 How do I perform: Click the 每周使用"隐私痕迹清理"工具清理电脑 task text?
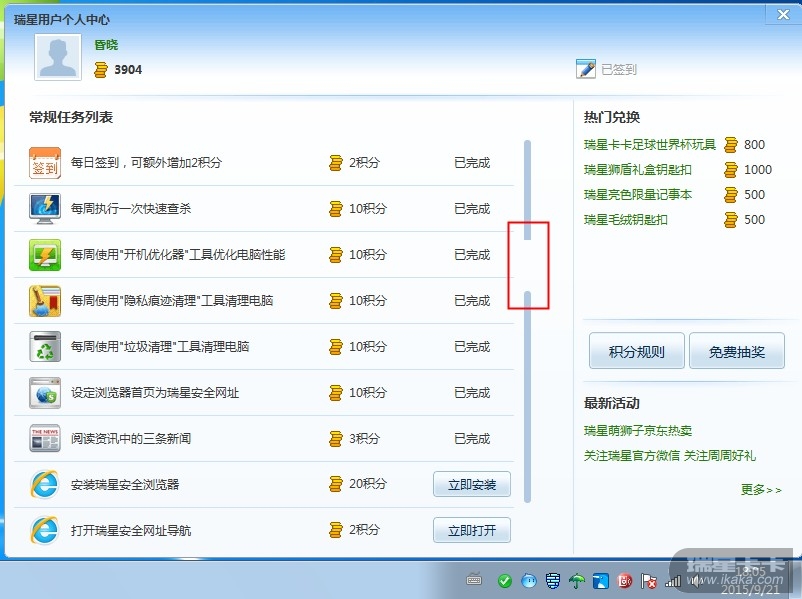[x=172, y=301]
